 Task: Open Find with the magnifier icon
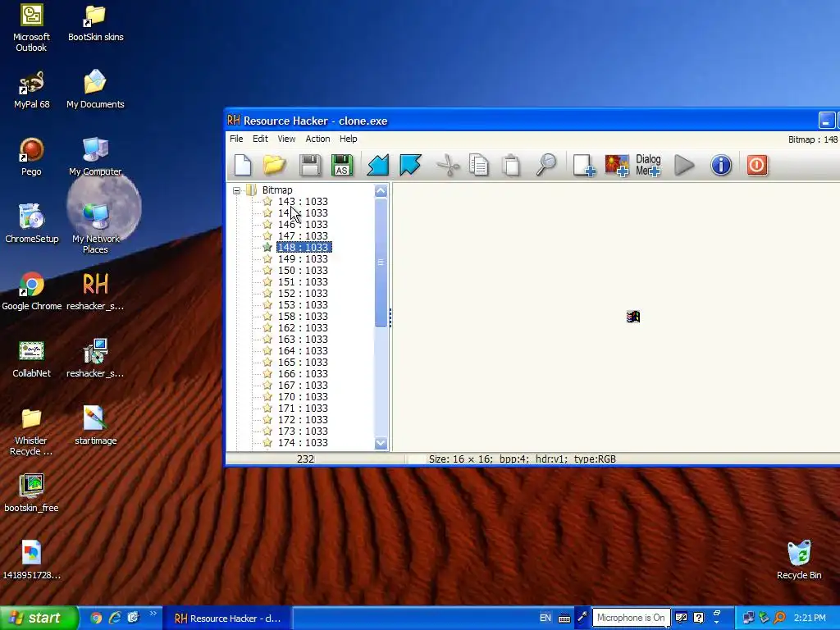click(546, 165)
